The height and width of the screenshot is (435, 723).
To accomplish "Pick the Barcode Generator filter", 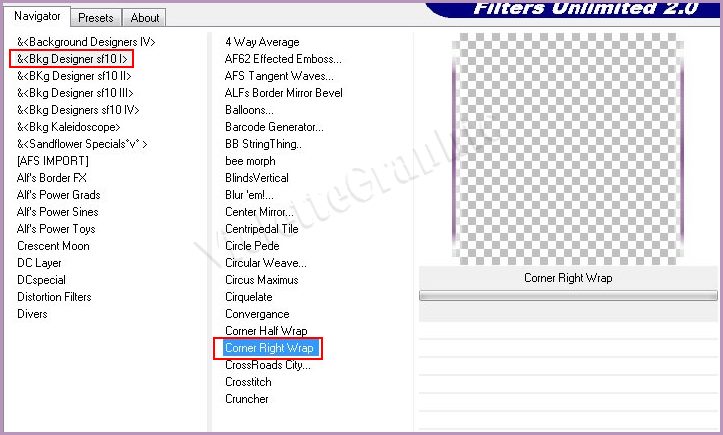I will 274,127.
